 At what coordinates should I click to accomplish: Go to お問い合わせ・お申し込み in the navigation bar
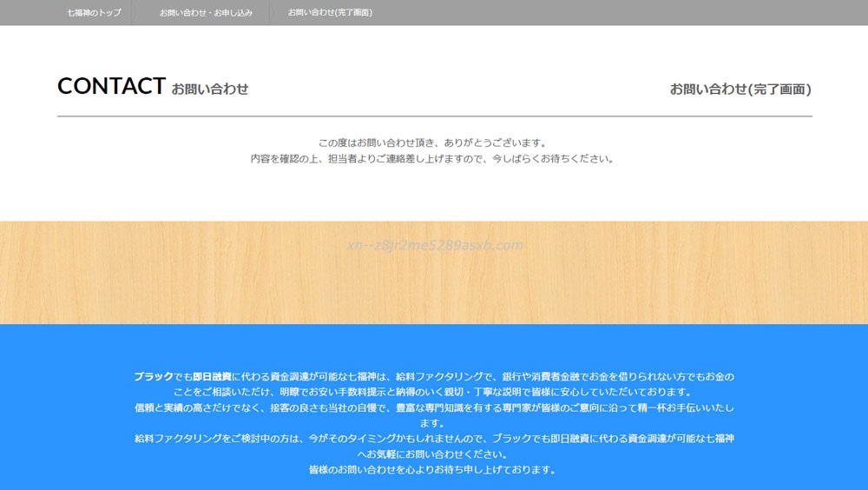point(206,13)
